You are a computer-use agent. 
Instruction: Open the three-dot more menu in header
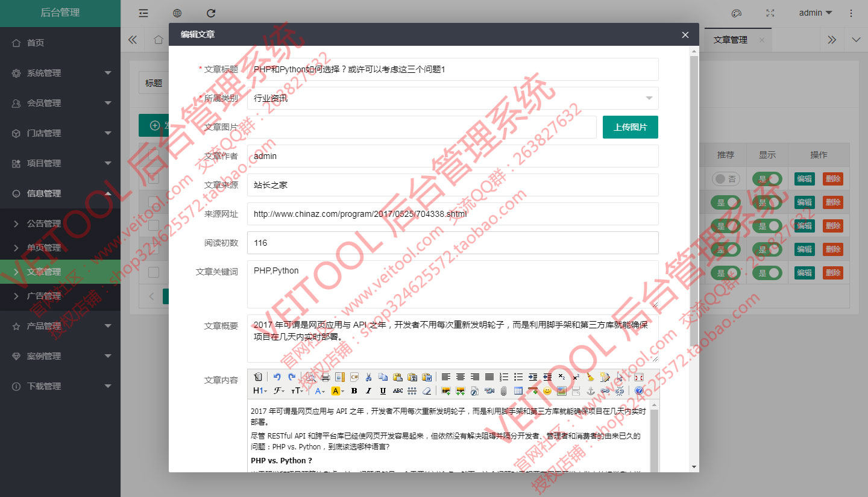pos(851,13)
